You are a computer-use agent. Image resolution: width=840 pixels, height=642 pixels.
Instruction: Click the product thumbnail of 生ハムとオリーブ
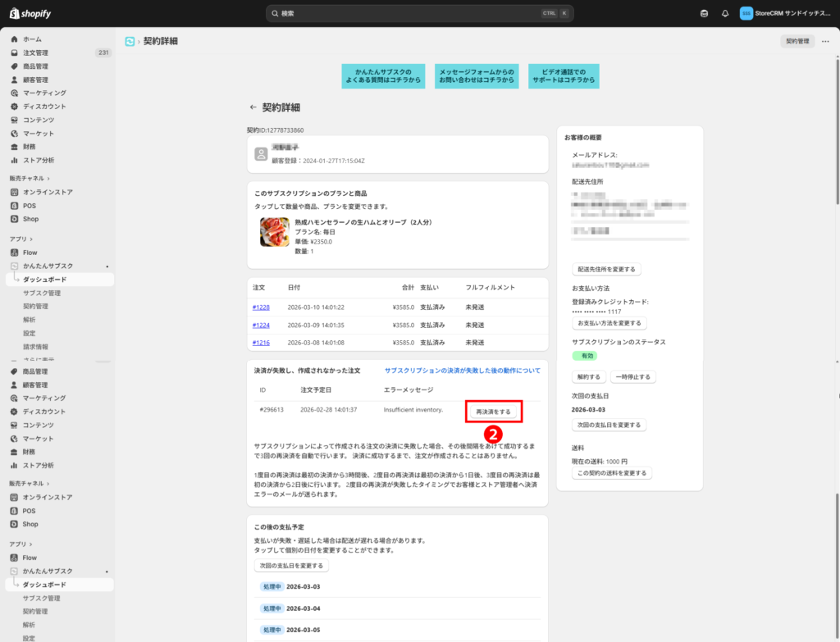point(274,232)
